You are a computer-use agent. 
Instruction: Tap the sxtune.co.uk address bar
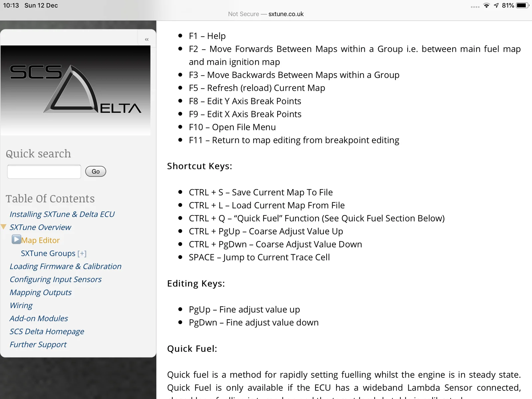click(266, 14)
